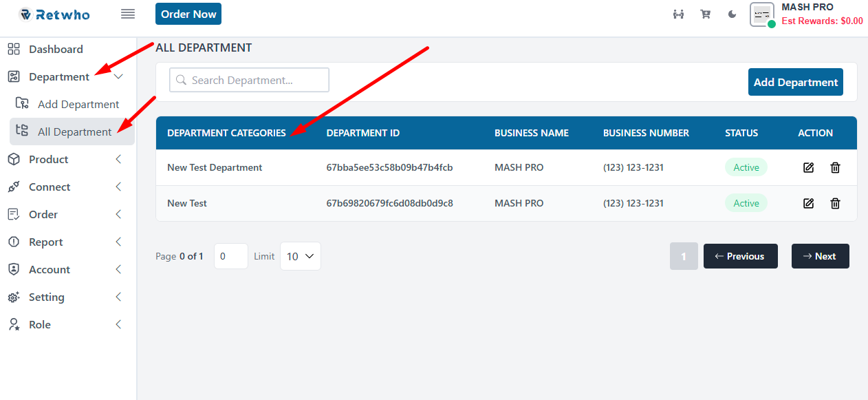Expand the Connect menu chevron
Viewport: 868px width, 400px height.
118,187
